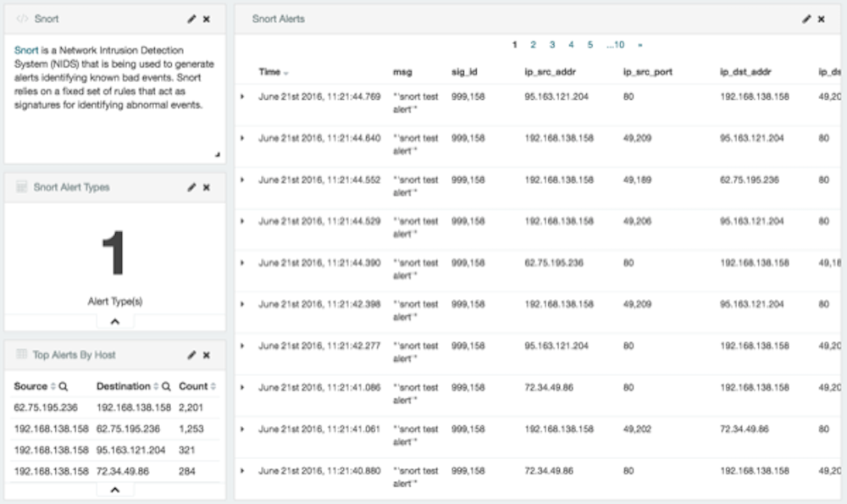This screenshot has height=504, width=847.
Task: Expand the alert row at 11:21:44.529
Action: pos(242,221)
